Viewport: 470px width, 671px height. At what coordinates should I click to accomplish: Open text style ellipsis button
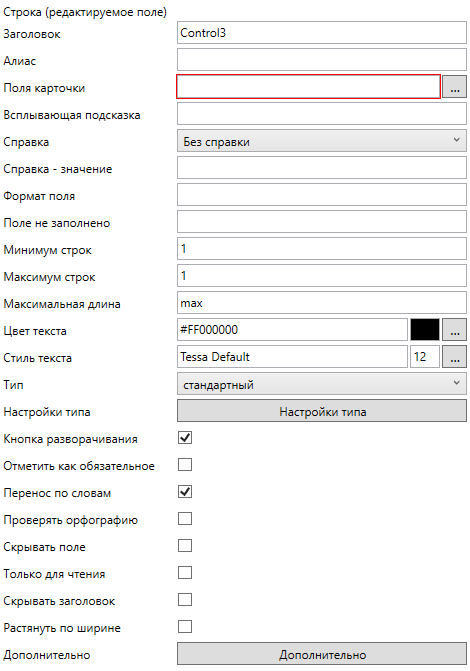454,357
